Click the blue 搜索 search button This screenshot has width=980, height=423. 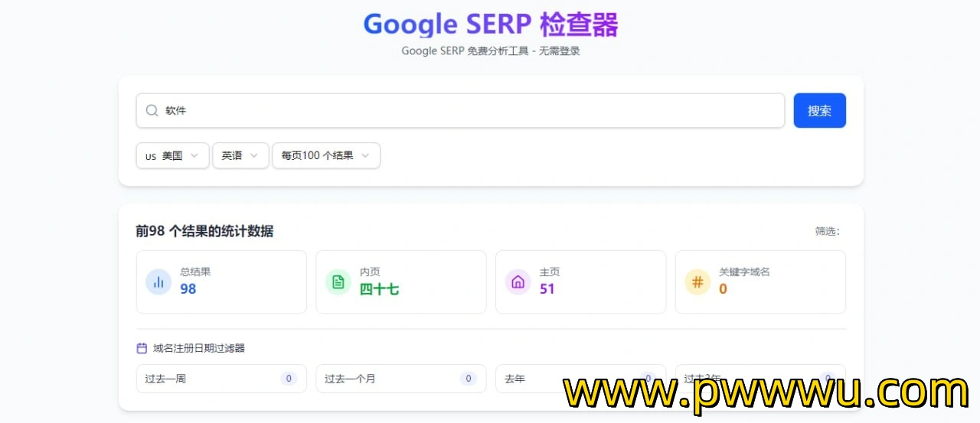pyautogui.click(x=819, y=110)
